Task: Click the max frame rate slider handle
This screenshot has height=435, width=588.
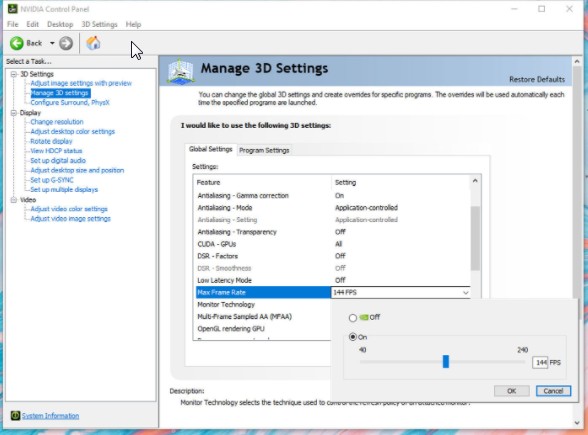Action: pos(446,362)
